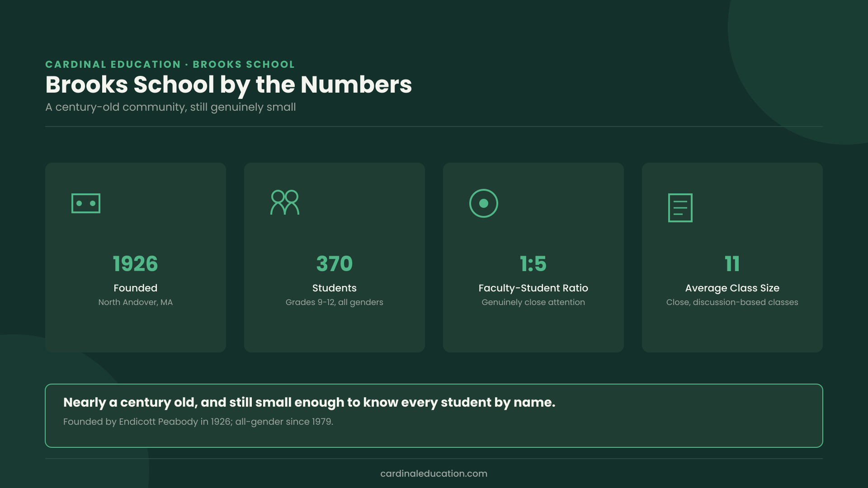Click the subtitle 'A century-old community, still genuinely small'
Viewport: 868px width, 488px height.
click(170, 107)
